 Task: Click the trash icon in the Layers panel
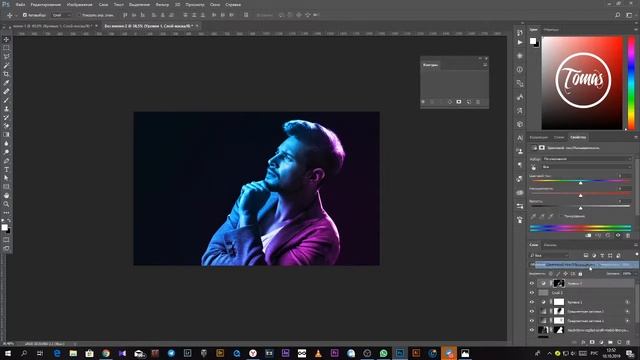[628, 342]
